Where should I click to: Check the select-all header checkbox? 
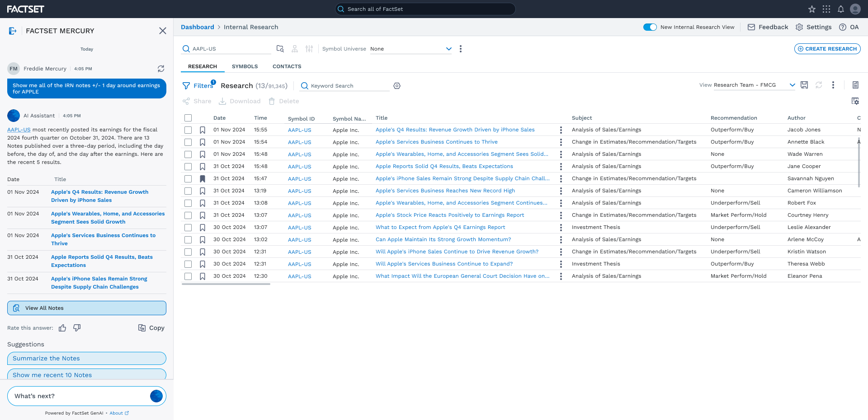point(188,118)
